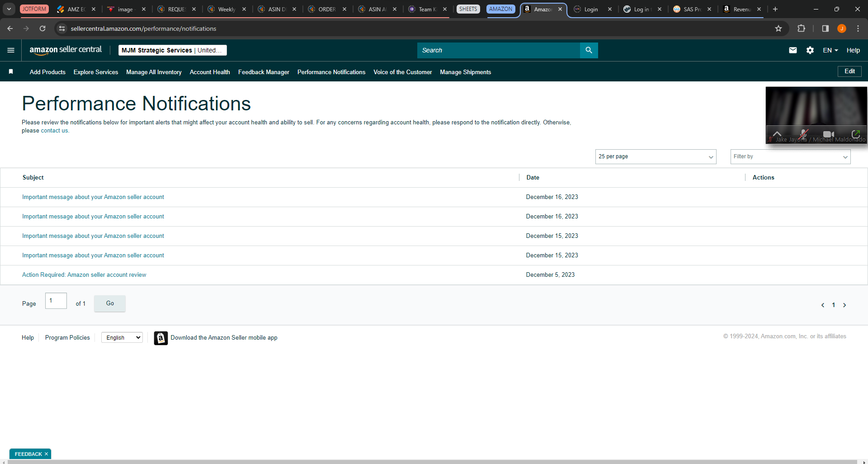Open a new browser tab
Viewport: 868px width, 464px height.
775,9
